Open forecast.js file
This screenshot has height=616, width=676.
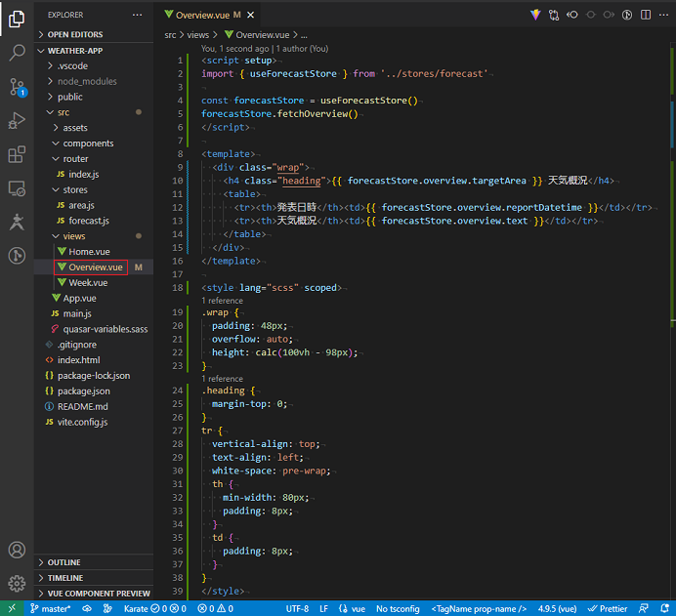click(x=94, y=221)
